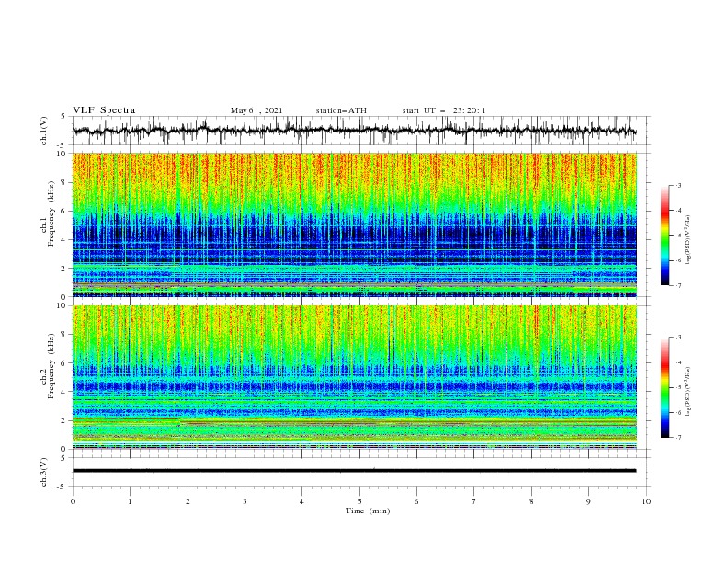Click the "-7" tick on lower colorbar

click(677, 437)
